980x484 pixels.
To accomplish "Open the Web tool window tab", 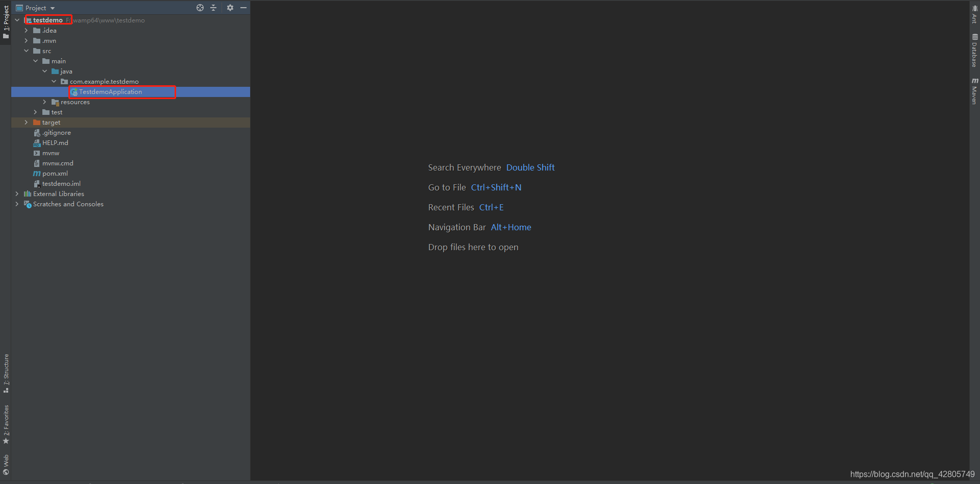I will (x=6, y=465).
